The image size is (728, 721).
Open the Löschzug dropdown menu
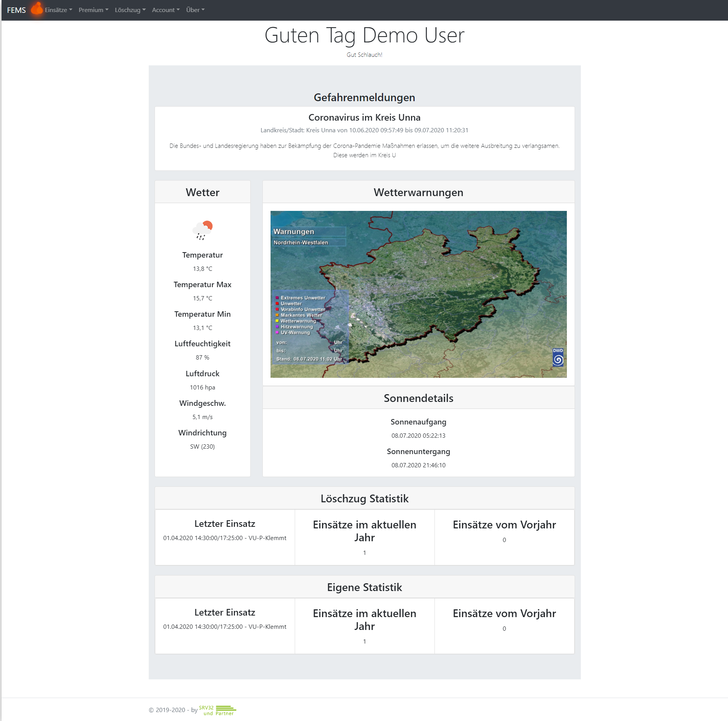130,10
